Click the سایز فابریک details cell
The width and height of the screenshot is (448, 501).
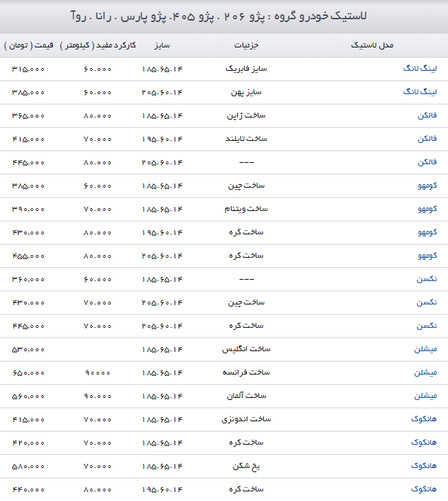click(x=247, y=69)
